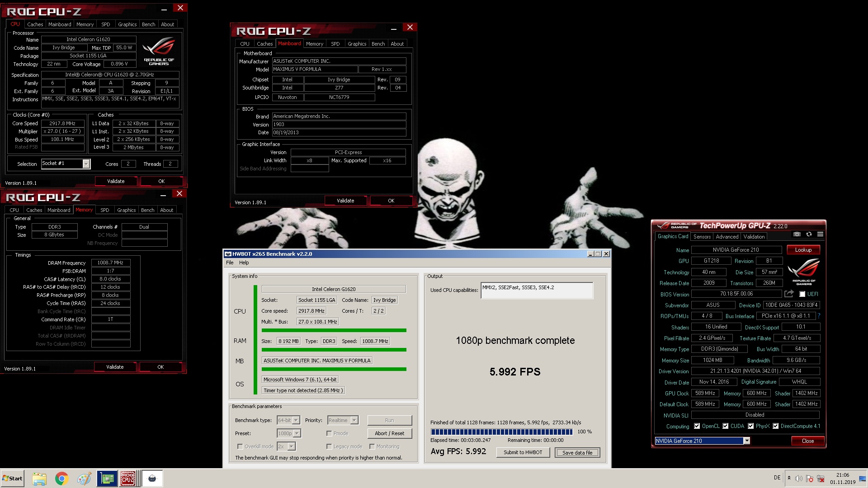Image resolution: width=868 pixels, height=488 pixels.
Task: Take a GPU-Z screenshot with camera icon
Action: tap(797, 234)
